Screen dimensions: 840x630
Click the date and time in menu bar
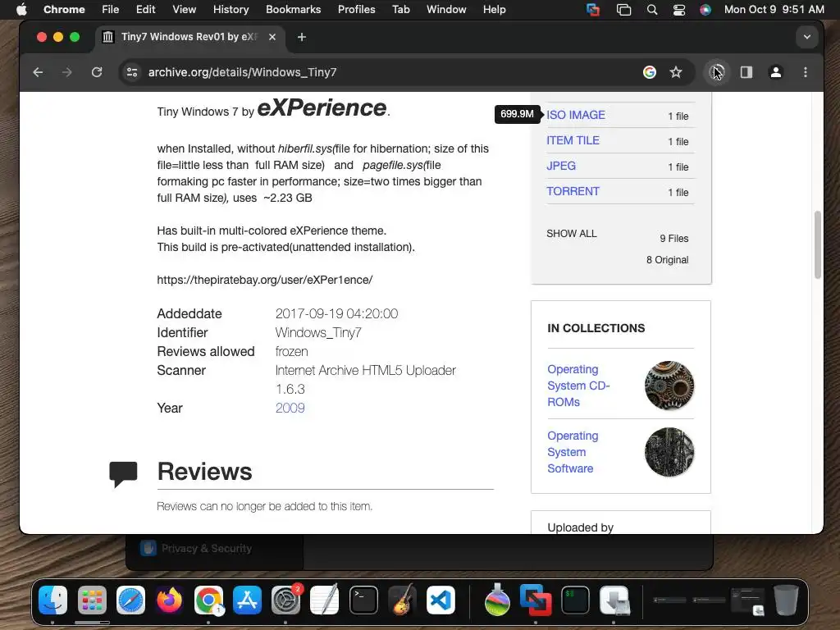pos(774,10)
